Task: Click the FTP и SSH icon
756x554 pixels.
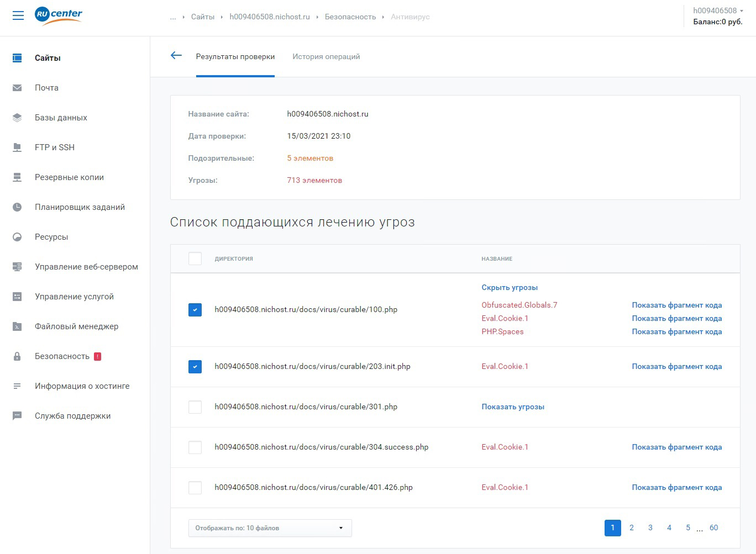Action: (x=17, y=147)
